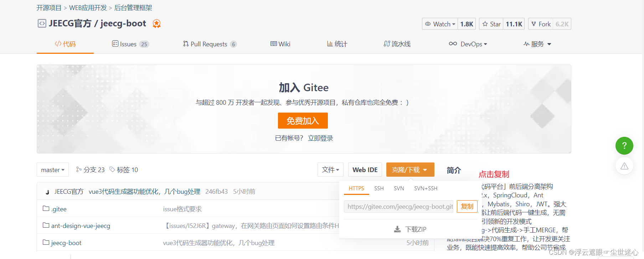Image resolution: width=644 pixels, height=259 pixels.
Task: Open the master branch selector
Action: coord(53,170)
